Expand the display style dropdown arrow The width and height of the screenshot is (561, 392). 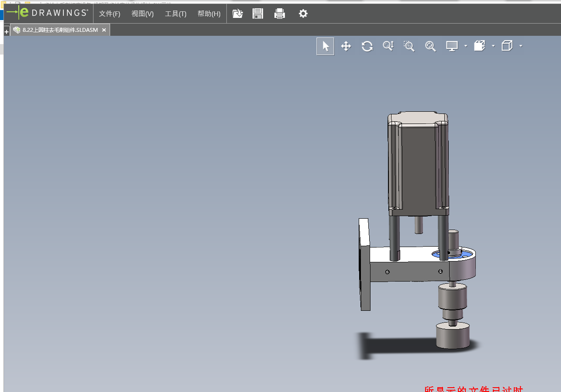click(x=466, y=46)
